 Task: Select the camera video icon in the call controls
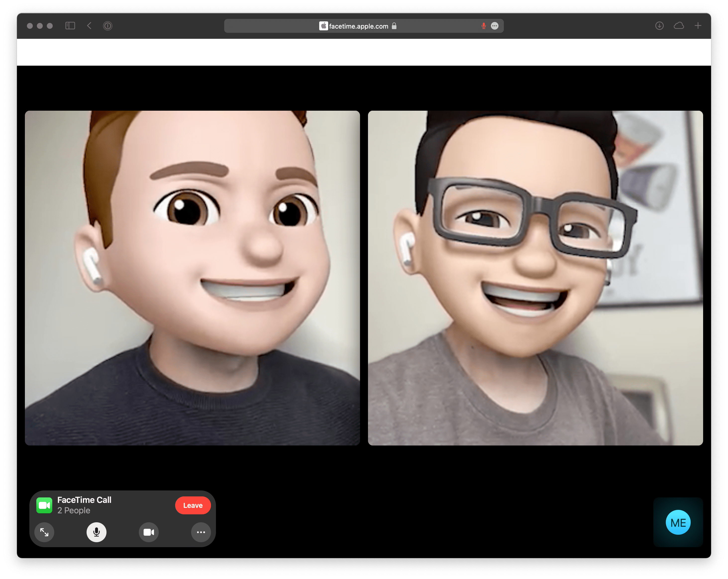[149, 532]
